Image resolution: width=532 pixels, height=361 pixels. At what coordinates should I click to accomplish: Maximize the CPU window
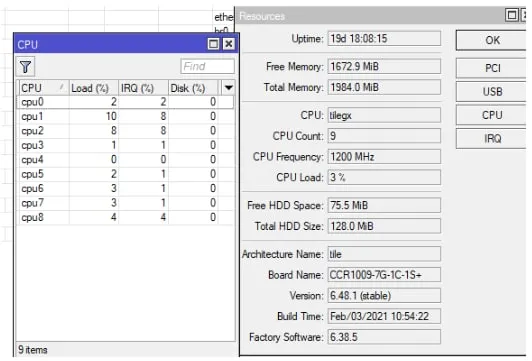(x=213, y=44)
